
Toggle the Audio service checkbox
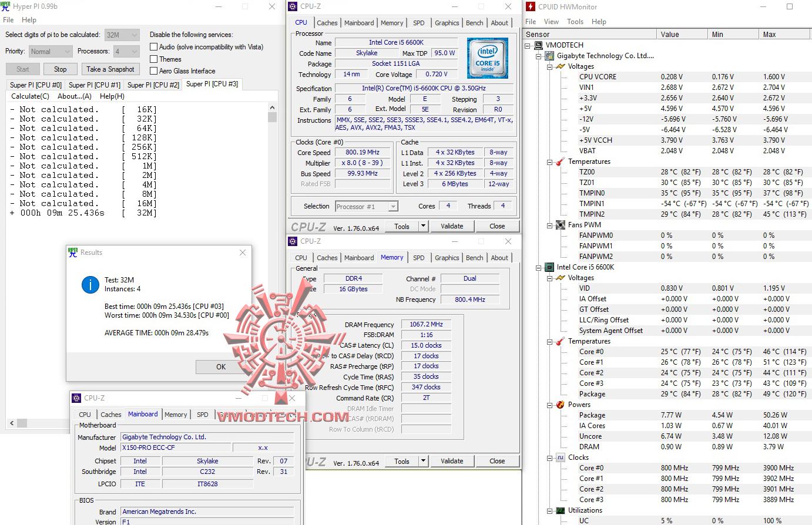(154, 47)
